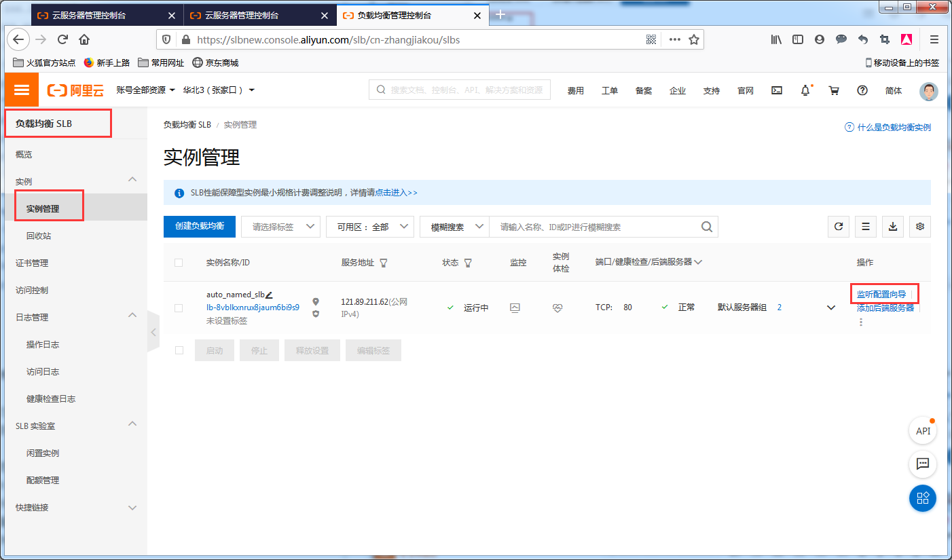The height and width of the screenshot is (560, 952).
Task: Refresh the instance list
Action: [838, 226]
